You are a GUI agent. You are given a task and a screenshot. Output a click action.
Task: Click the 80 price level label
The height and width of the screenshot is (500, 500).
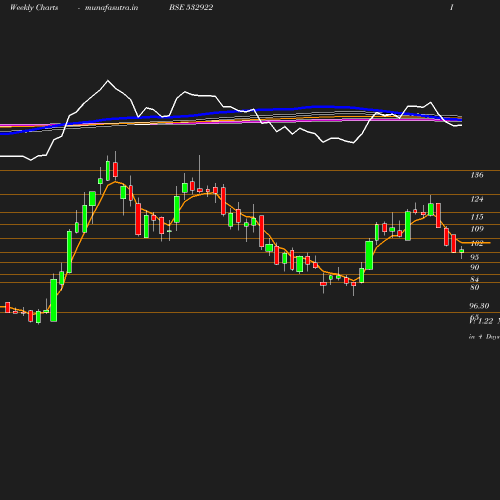point(475,287)
